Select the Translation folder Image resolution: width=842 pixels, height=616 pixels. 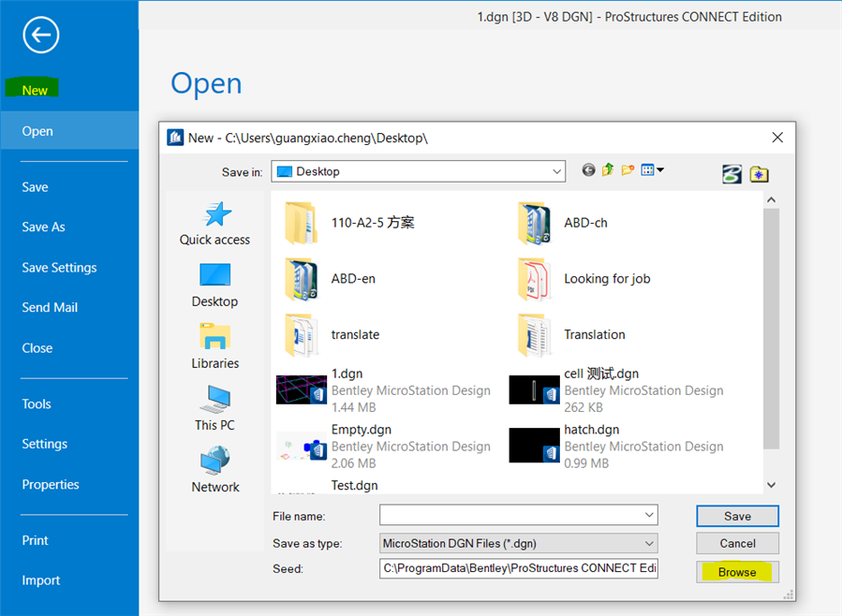571,334
